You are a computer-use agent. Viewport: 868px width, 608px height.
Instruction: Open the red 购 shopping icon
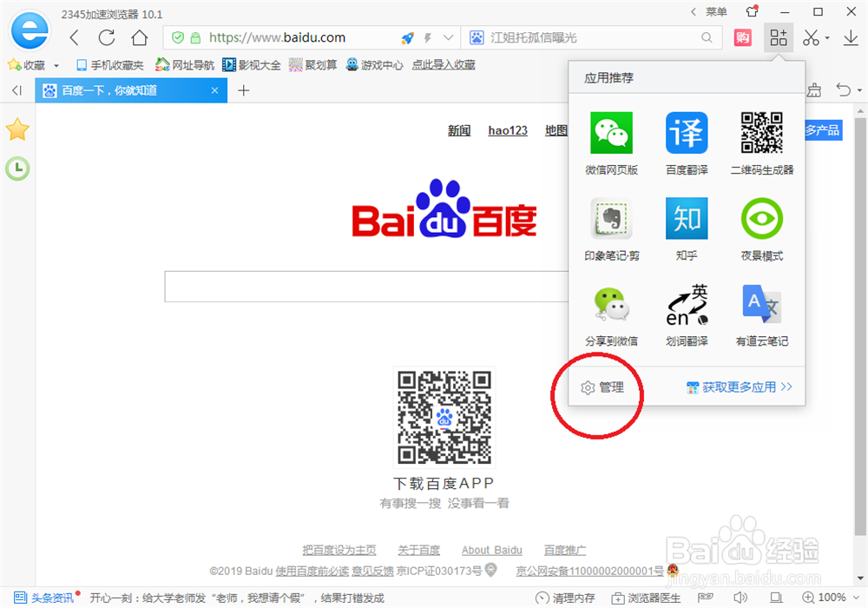(x=743, y=37)
